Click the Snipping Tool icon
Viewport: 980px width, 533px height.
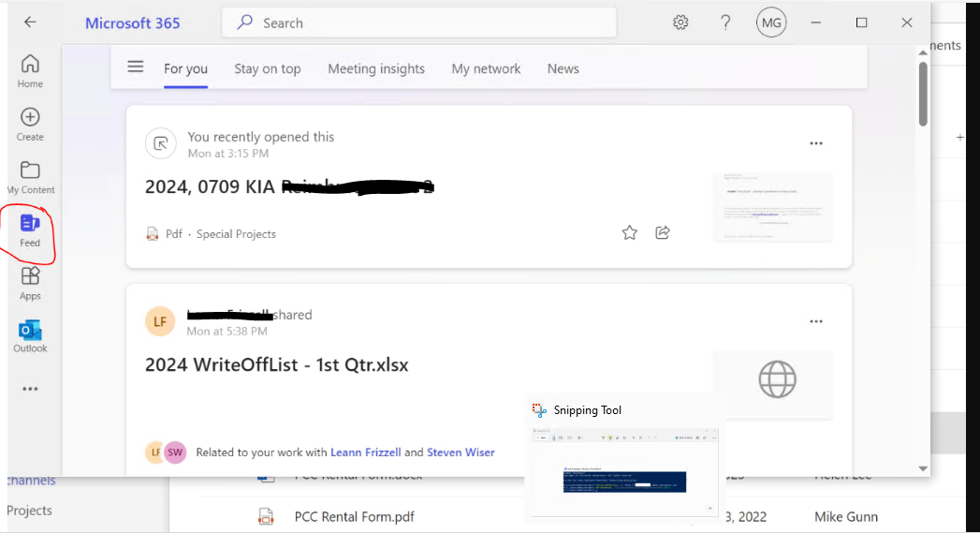pyautogui.click(x=539, y=410)
